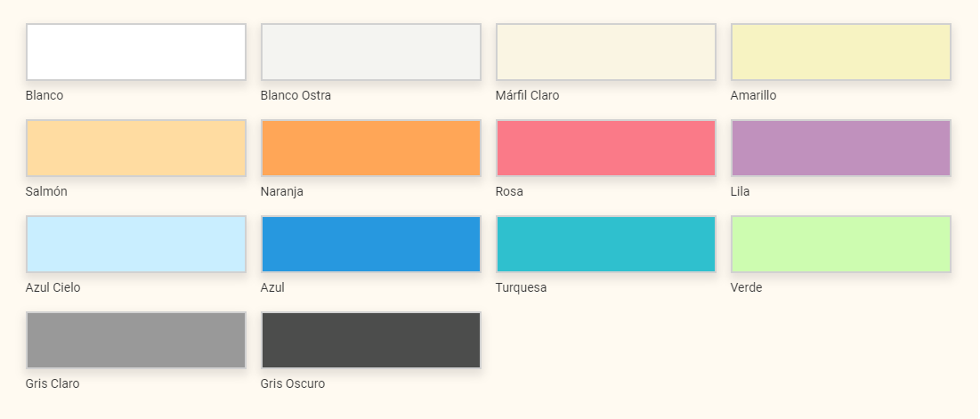Click the Lila text label

pos(740,191)
